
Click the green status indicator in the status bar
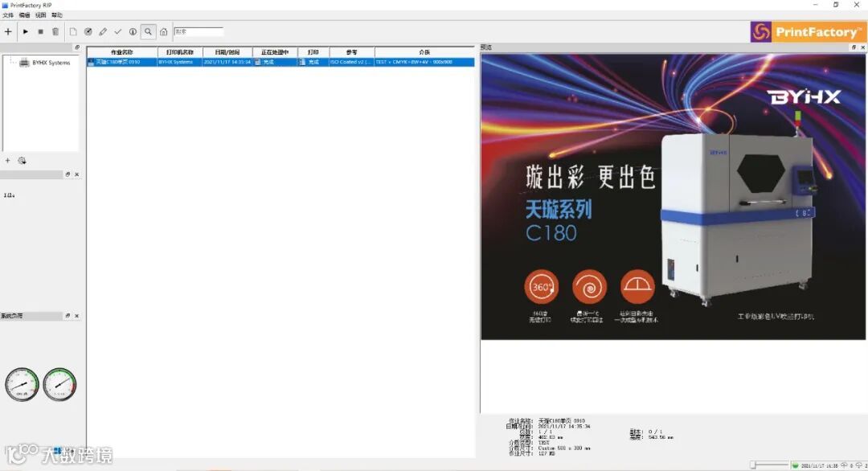(x=796, y=465)
